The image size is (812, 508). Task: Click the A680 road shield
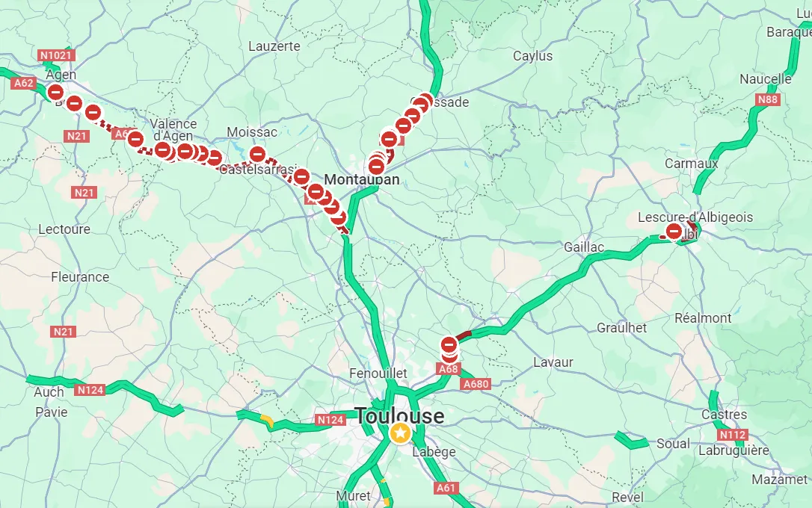pyautogui.click(x=476, y=384)
